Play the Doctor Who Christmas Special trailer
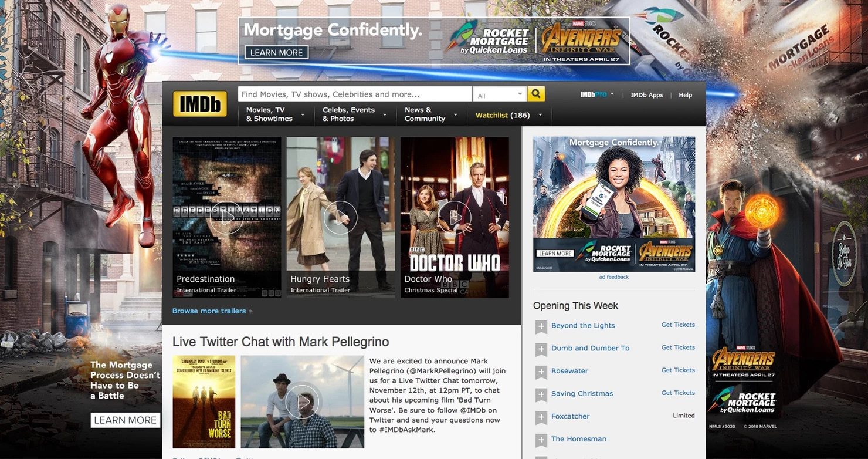 point(454,218)
